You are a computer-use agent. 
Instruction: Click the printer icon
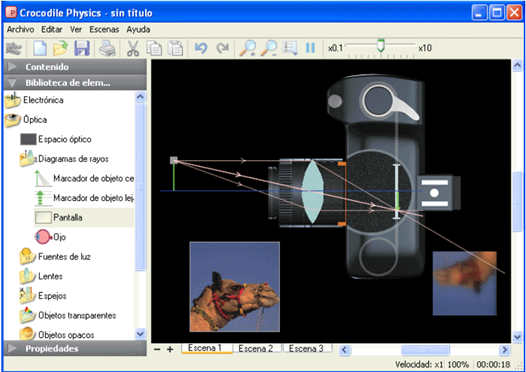[x=107, y=48]
